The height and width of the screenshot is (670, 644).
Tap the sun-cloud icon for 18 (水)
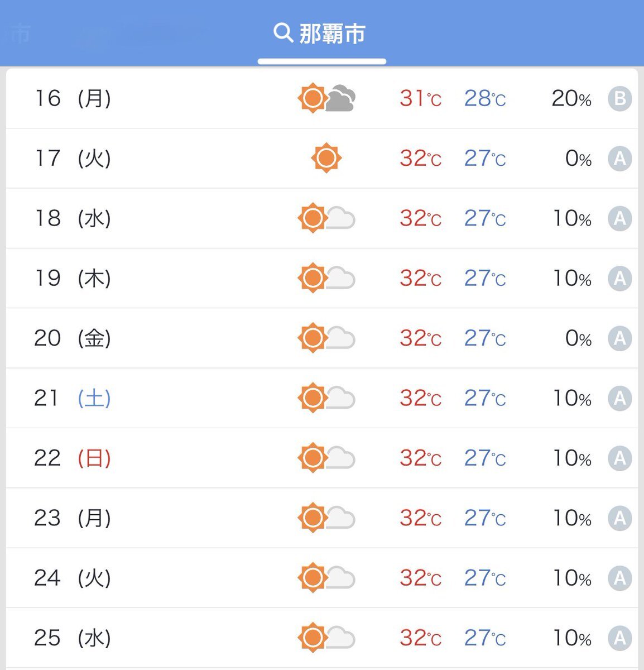(327, 218)
